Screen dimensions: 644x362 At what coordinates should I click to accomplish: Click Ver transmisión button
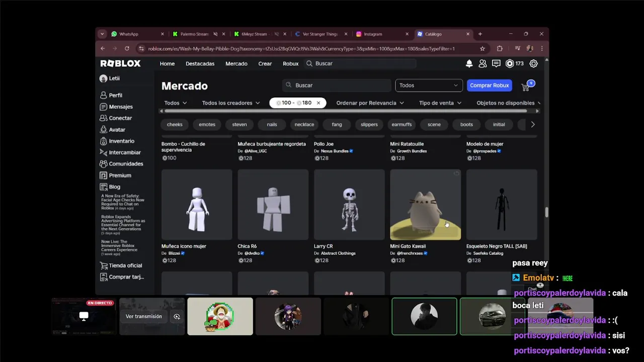pos(144,316)
